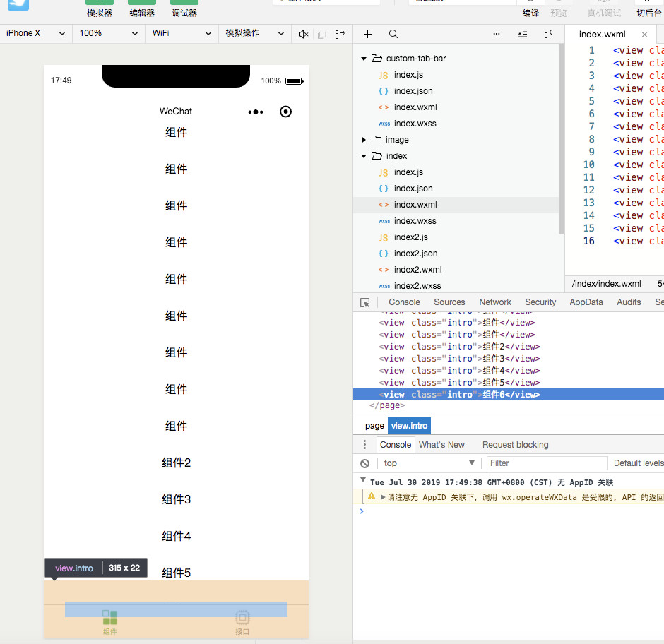Open the AppData tab

click(586, 302)
